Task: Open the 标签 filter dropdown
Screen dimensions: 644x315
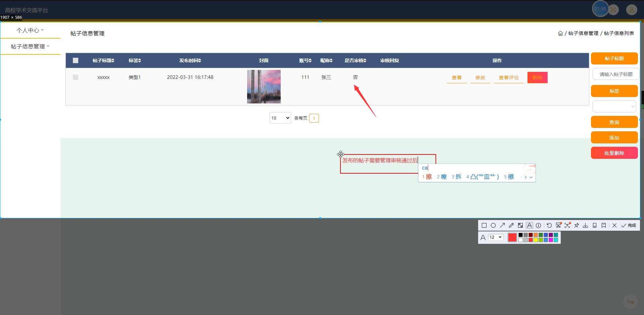Action: click(x=614, y=106)
